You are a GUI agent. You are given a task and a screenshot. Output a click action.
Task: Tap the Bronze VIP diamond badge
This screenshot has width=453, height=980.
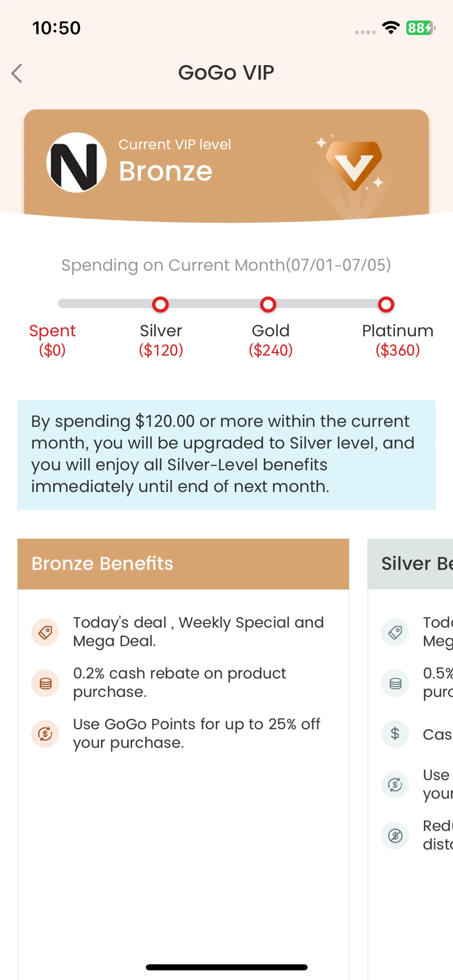354,166
